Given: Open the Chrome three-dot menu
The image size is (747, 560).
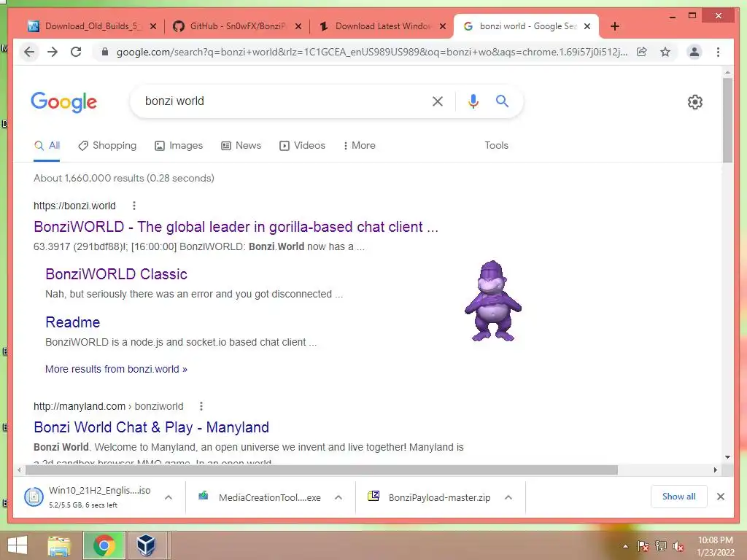Looking at the screenshot, I should point(718,52).
